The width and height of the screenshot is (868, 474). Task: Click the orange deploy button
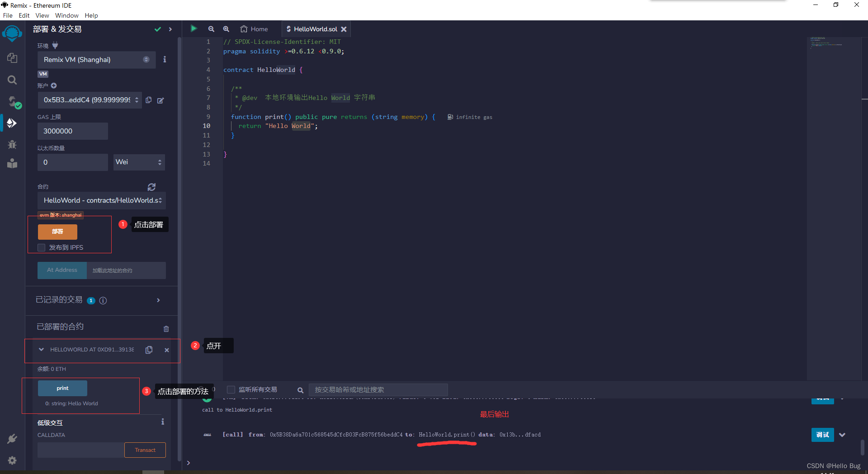57,232
